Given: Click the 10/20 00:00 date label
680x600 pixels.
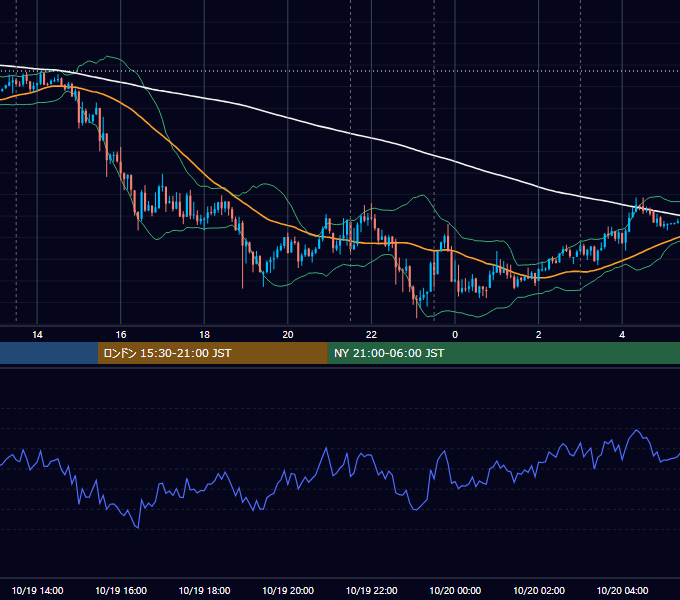Looking at the screenshot, I should tap(455, 590).
